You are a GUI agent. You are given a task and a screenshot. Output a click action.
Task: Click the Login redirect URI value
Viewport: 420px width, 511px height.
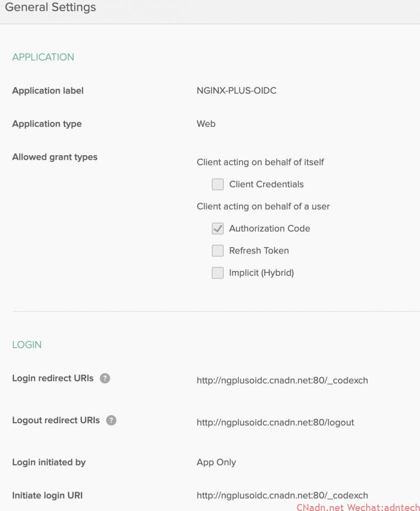pos(282,380)
